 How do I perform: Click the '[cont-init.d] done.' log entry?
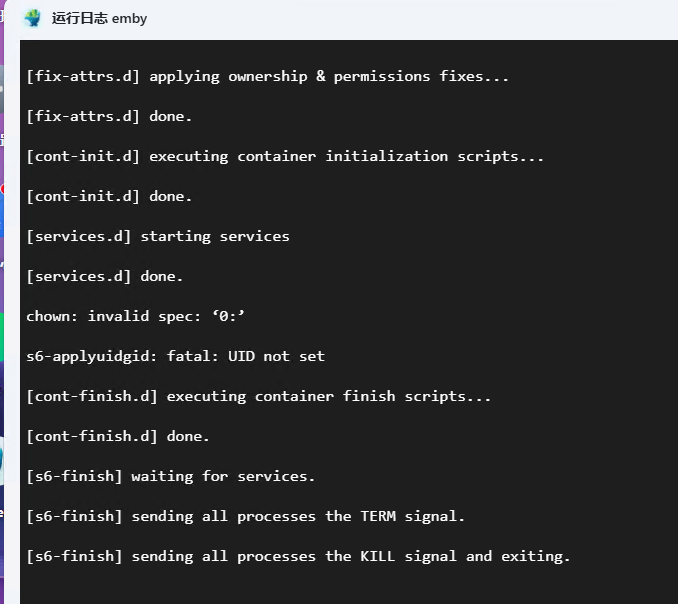pos(109,196)
